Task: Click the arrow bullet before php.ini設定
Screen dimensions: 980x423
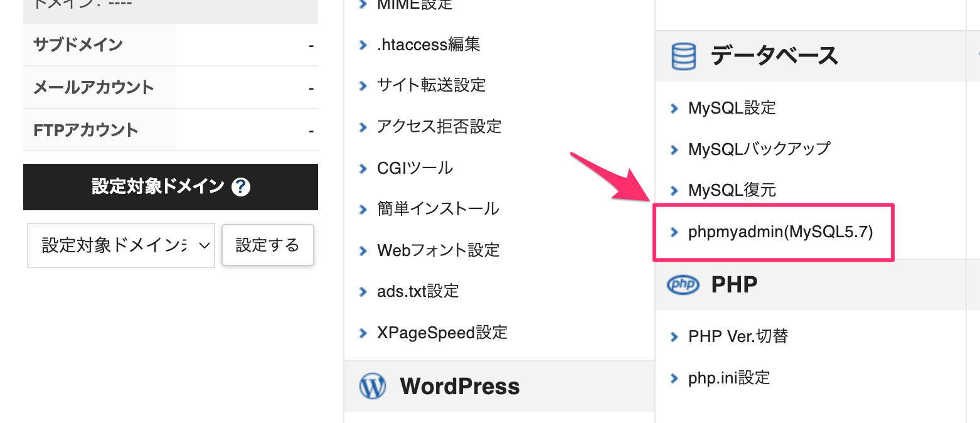Action: click(674, 378)
